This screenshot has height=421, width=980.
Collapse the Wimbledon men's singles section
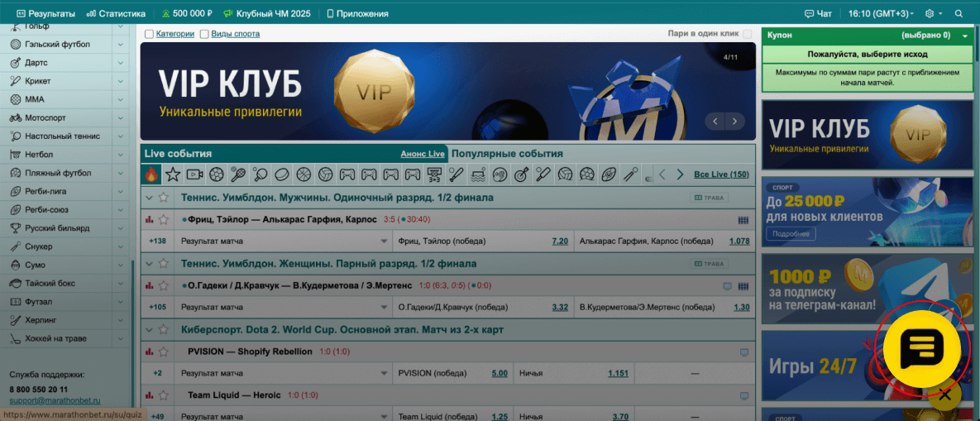point(150,198)
